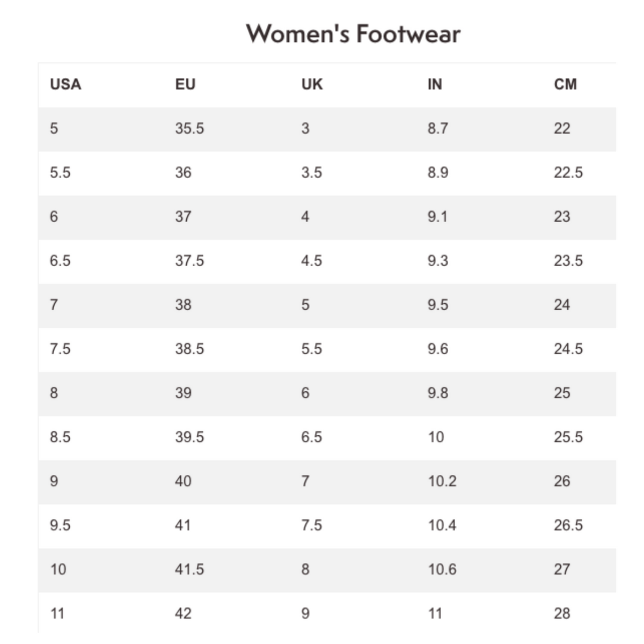This screenshot has width=644, height=644.
Task: Select the 28 CM value
Action: [562, 613]
